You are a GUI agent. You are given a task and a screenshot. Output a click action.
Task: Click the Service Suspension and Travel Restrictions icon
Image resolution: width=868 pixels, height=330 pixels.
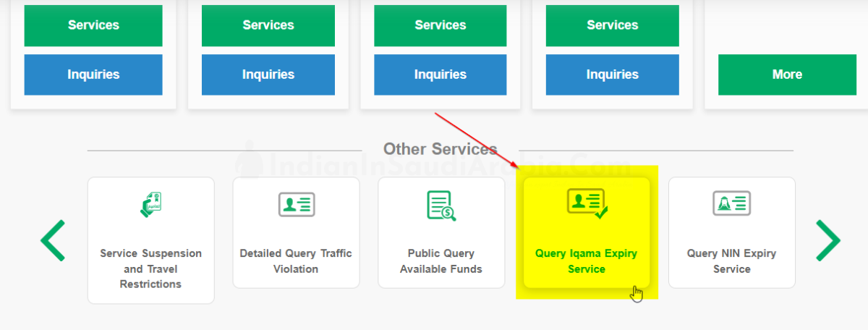pos(151,205)
